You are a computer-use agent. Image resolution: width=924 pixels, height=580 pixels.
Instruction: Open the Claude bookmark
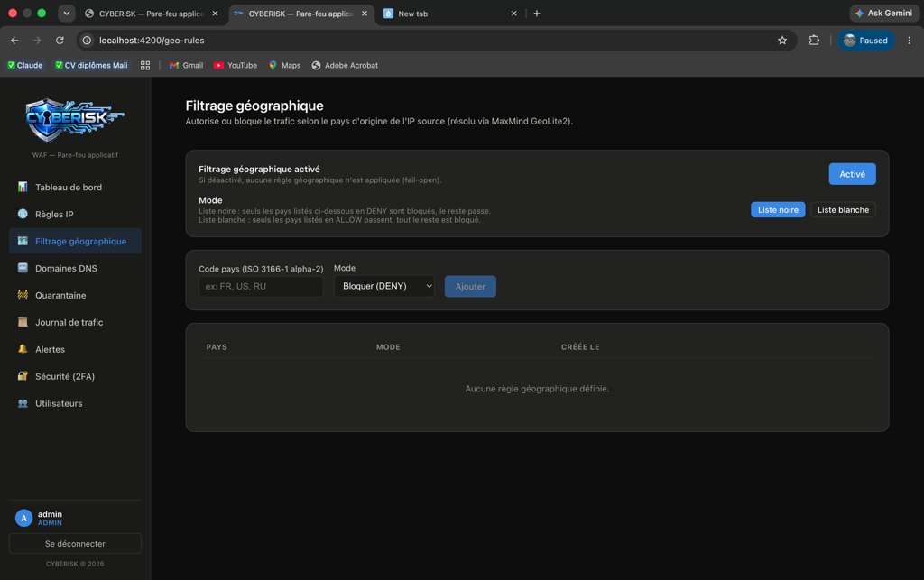click(24, 65)
